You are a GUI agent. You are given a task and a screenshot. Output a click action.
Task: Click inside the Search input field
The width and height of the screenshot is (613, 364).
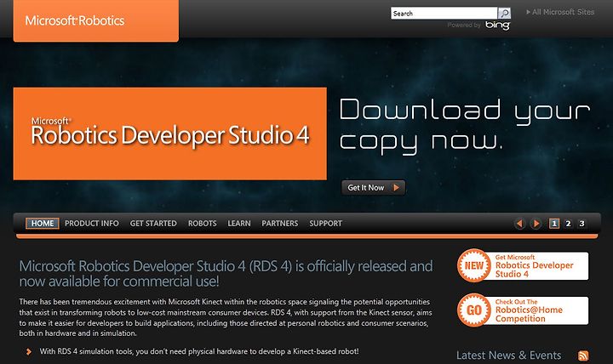tap(444, 14)
